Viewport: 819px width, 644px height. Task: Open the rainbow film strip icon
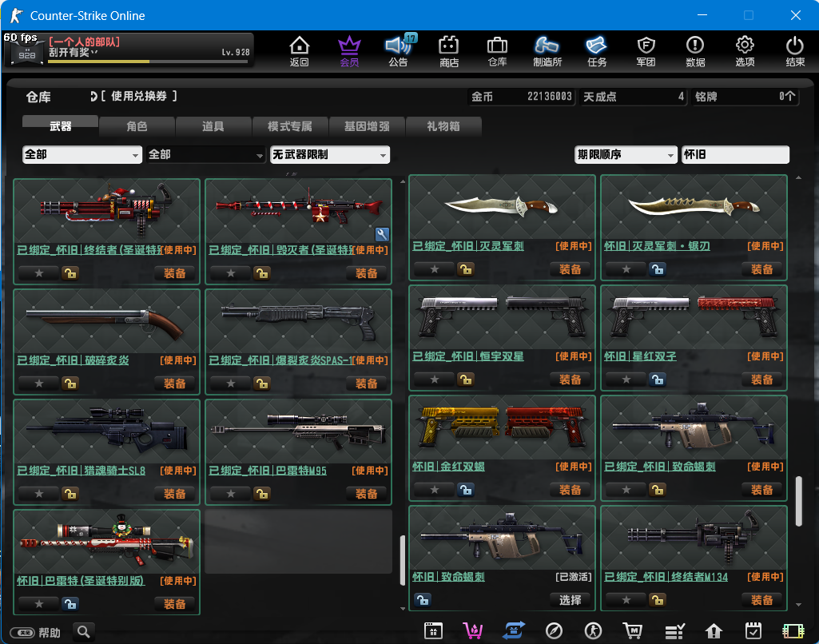coord(793,631)
